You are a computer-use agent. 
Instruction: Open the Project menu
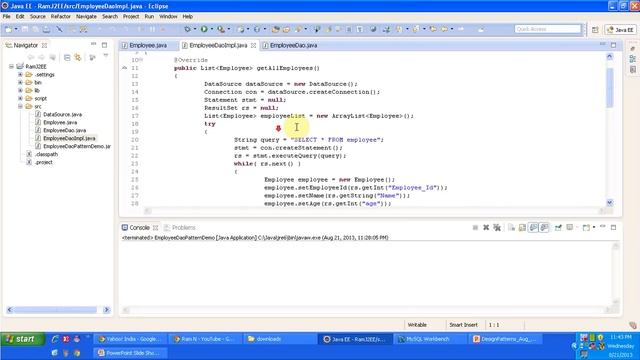click(x=131, y=16)
